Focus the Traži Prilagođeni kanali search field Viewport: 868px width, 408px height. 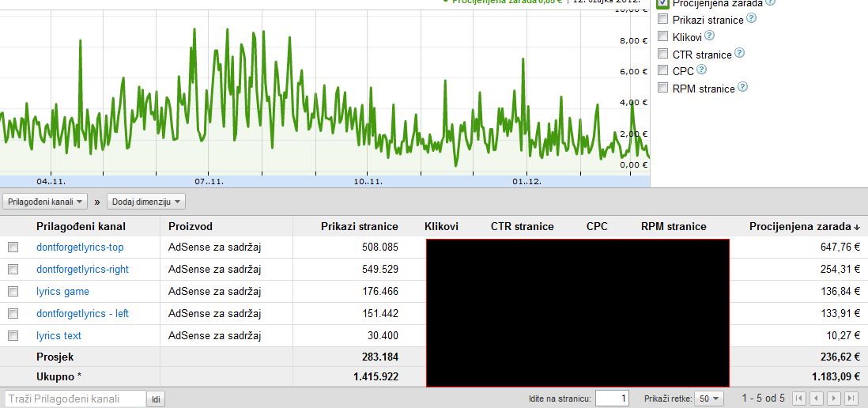(x=74, y=399)
